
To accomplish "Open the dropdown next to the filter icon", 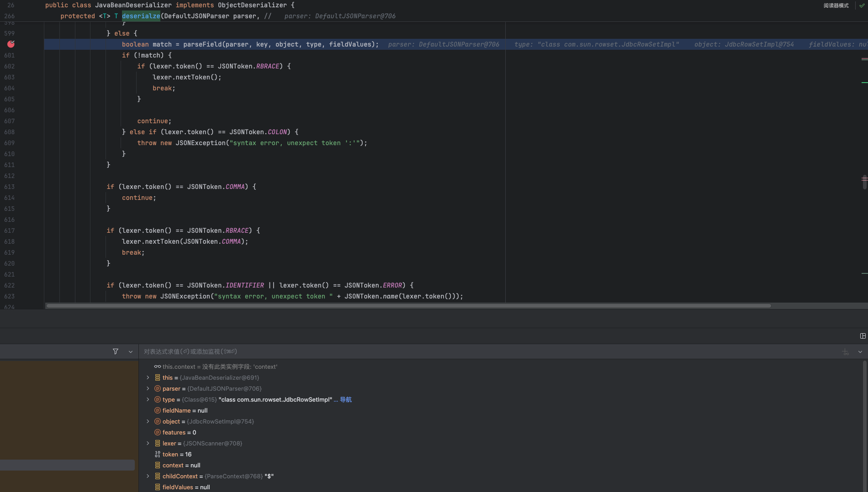I will click(131, 351).
